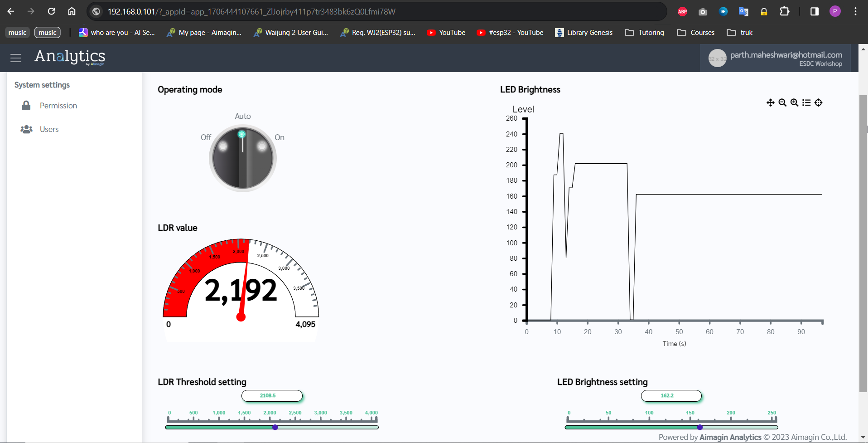The height and width of the screenshot is (443, 868).
Task: Click the LED brightness value box 162.2
Action: point(671,396)
